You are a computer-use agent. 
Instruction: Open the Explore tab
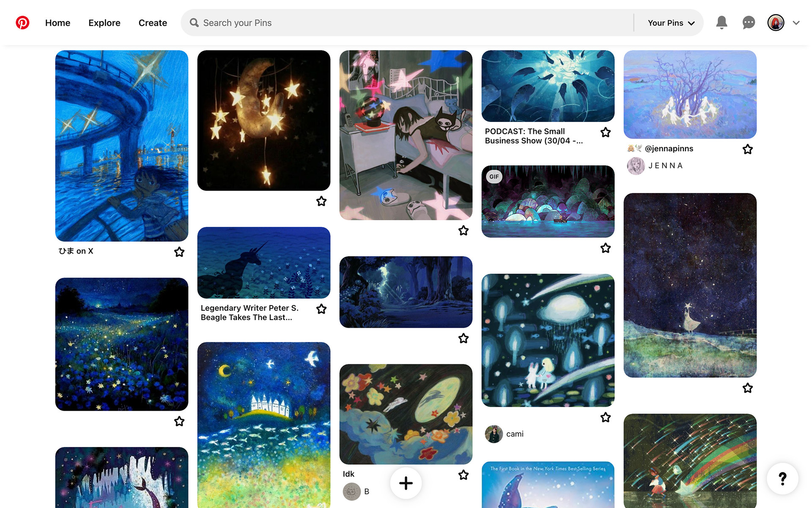(x=104, y=23)
